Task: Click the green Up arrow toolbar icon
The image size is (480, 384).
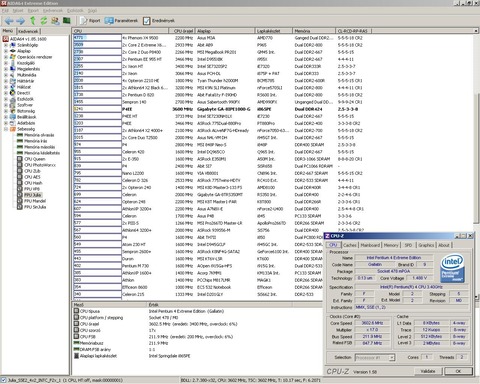Action: (33, 21)
